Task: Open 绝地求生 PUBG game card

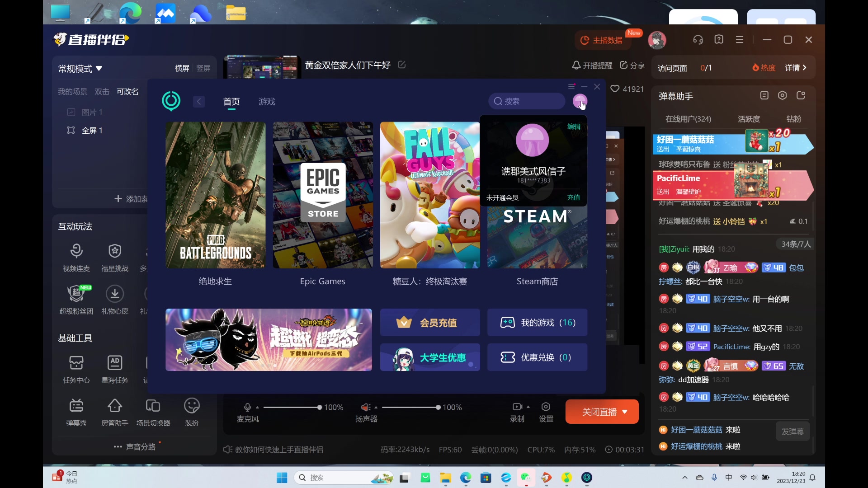Action: pyautogui.click(x=215, y=195)
